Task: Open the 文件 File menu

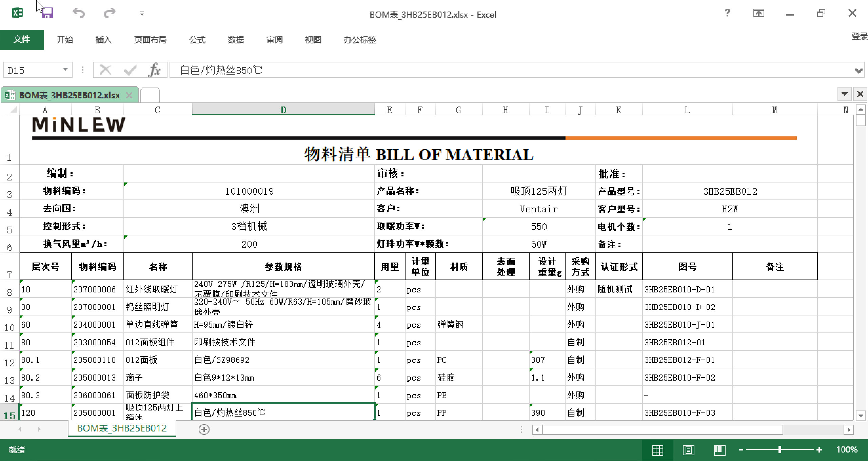Action: (22, 40)
